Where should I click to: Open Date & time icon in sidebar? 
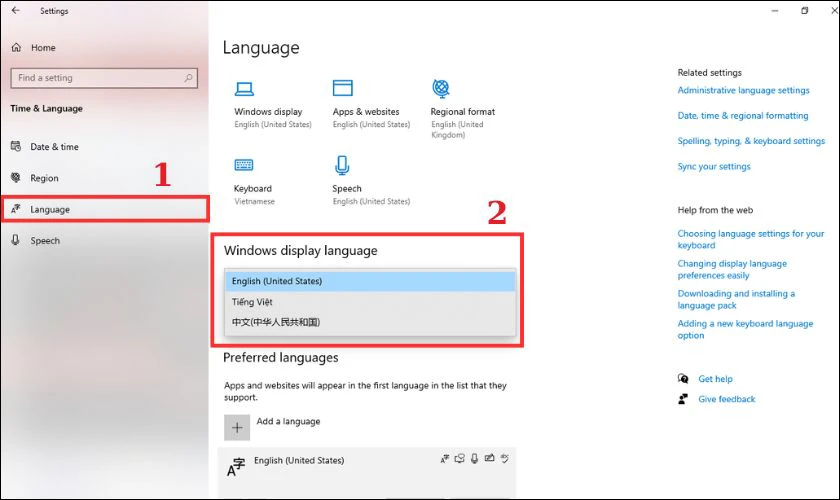16,146
